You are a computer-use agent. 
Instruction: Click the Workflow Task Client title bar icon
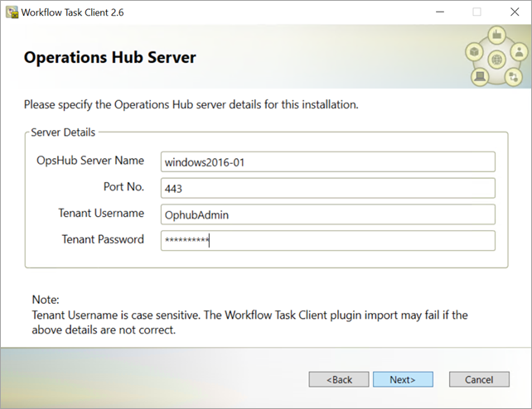(x=12, y=12)
